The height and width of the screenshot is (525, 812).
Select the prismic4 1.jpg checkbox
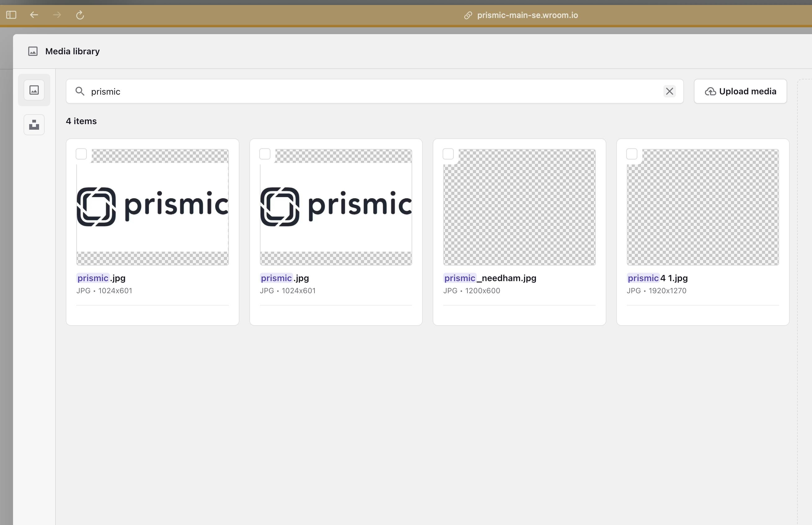[x=631, y=154]
